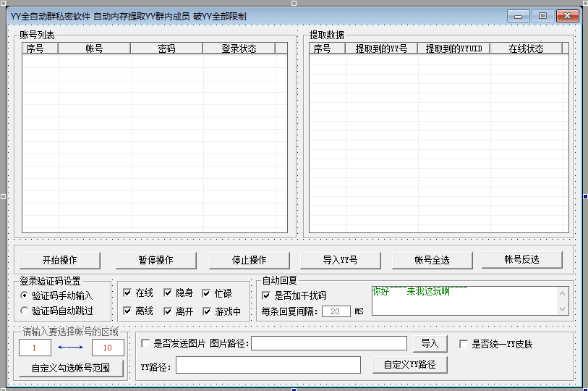The height and width of the screenshot is (391, 588).
Task: Click the 帐号全选 button
Action: (432, 260)
